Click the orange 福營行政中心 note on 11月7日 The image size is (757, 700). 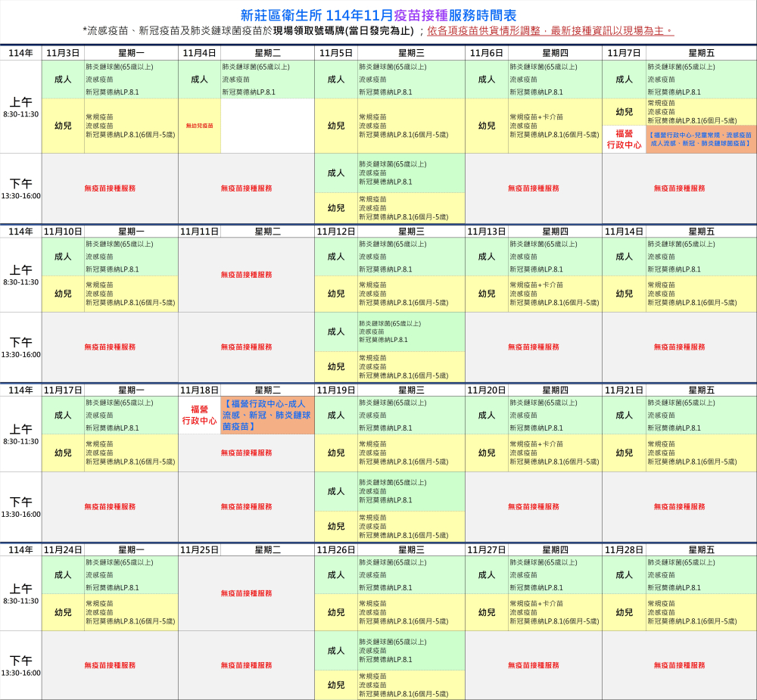[700, 139]
